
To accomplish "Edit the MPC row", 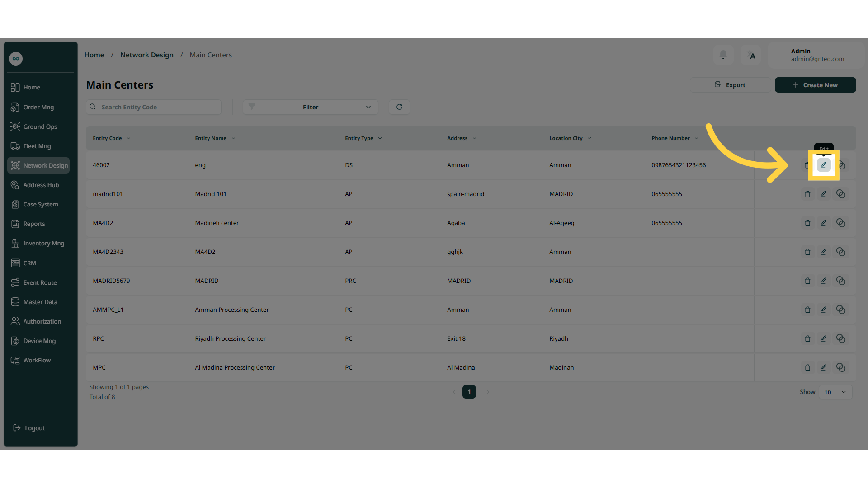I will point(823,367).
